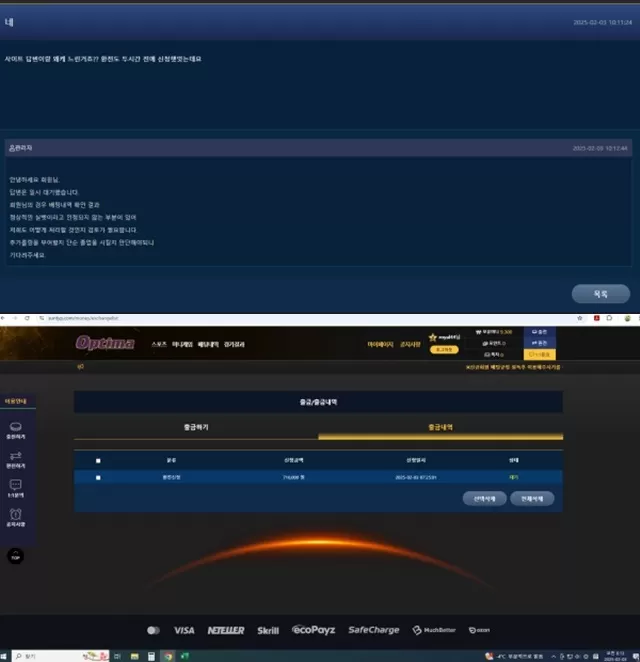Viewport: 640px width, 662px height.
Task: Switch to the 출금내역 tab
Action: click(x=440, y=427)
